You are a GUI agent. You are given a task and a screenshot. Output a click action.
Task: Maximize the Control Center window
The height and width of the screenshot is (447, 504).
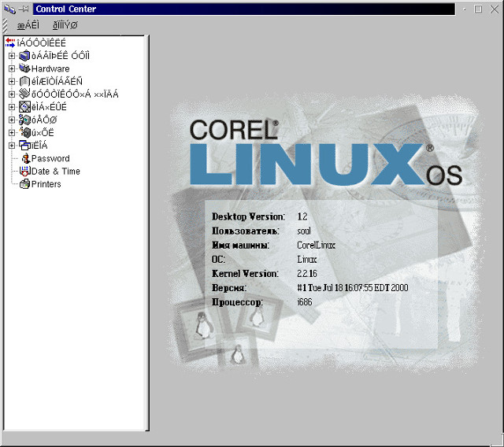pyautogui.click(x=478, y=9)
